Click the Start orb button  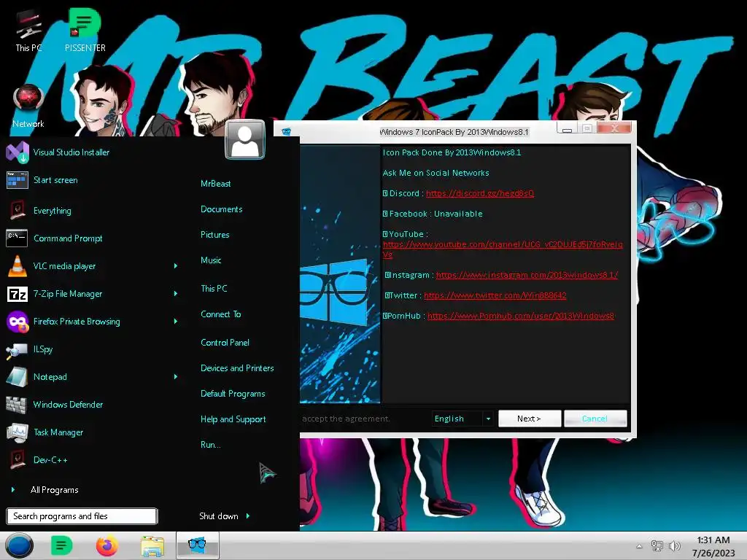(19, 545)
